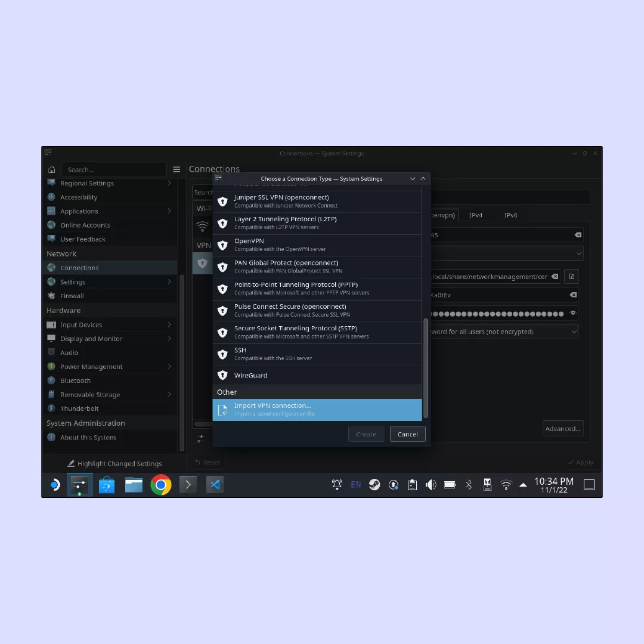The width and height of the screenshot is (644, 644).
Task: Switch to the IPv4 tab
Action: tap(475, 215)
